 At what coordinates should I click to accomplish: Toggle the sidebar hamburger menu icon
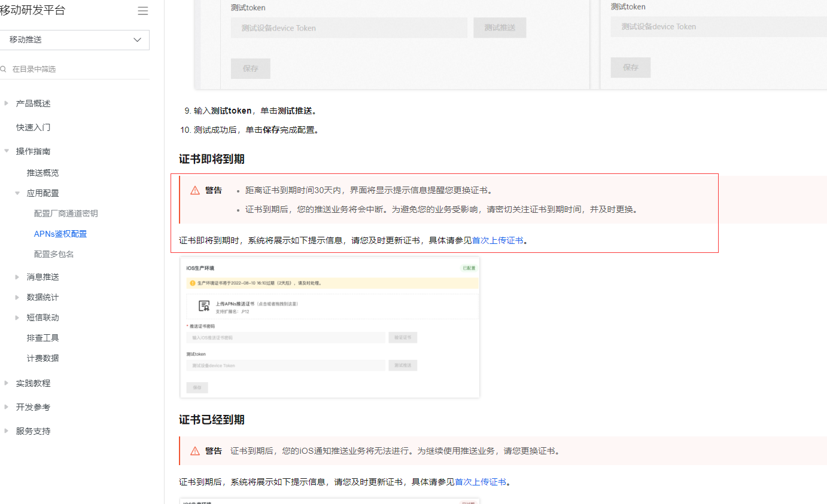click(x=142, y=11)
